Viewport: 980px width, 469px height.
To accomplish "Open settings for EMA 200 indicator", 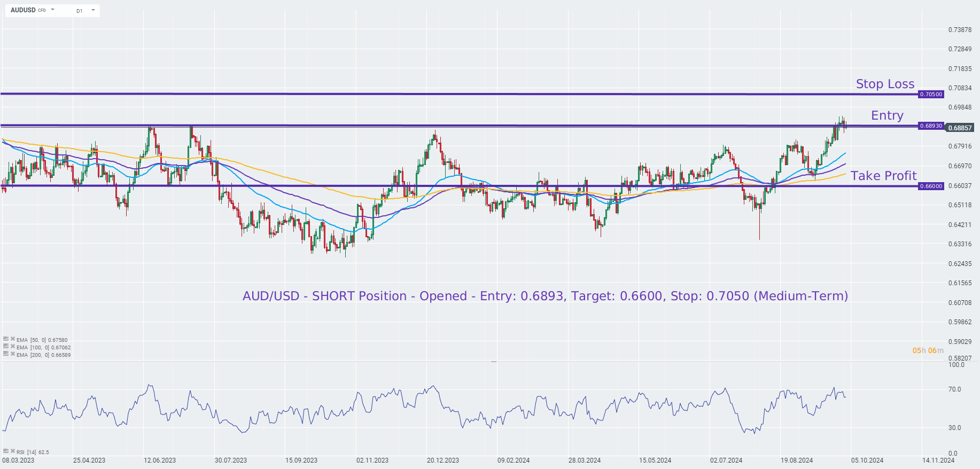I will (6, 354).
